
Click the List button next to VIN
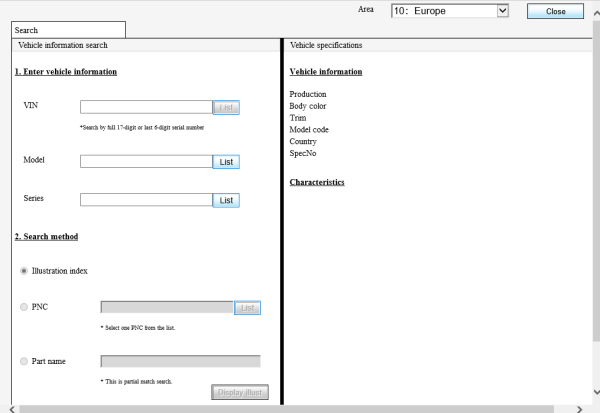click(x=226, y=108)
